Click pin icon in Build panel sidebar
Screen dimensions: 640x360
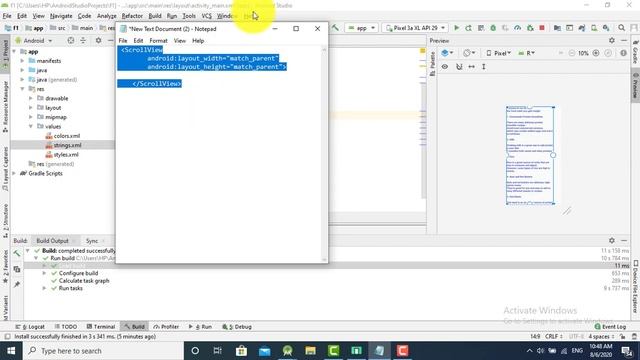point(17,284)
